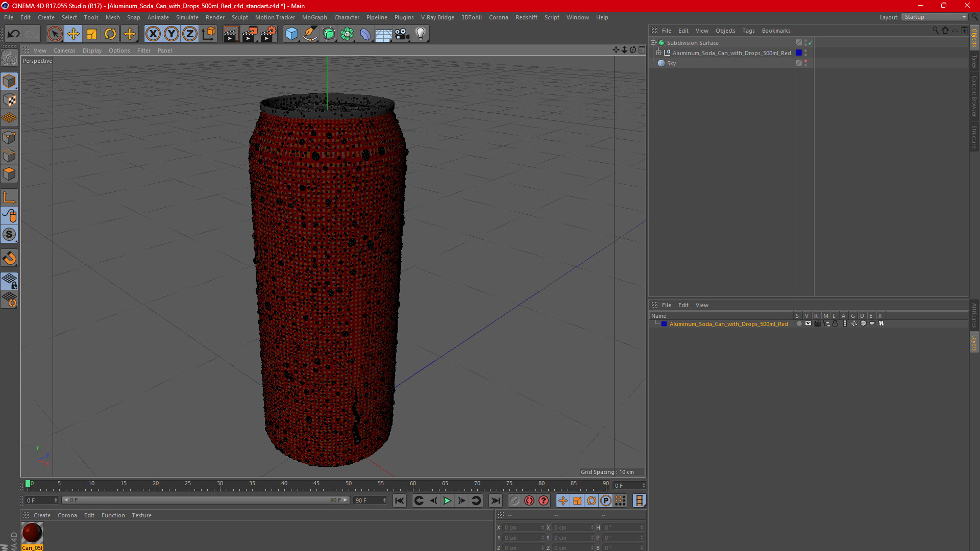Select the Sky object

click(x=671, y=63)
